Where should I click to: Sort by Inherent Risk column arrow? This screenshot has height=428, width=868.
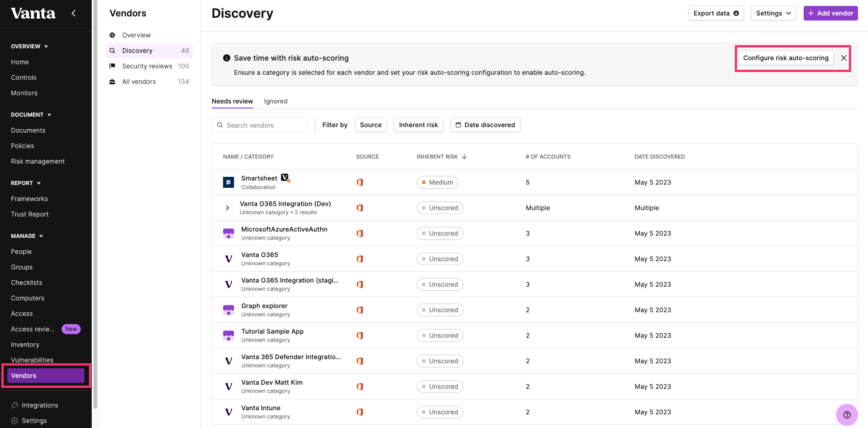click(x=464, y=156)
